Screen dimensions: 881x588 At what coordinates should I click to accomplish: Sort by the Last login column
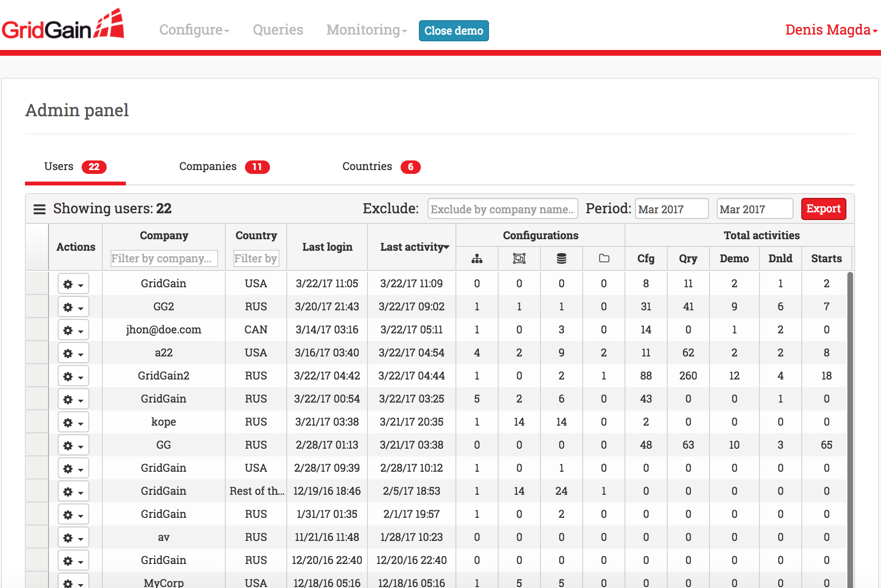click(x=327, y=247)
